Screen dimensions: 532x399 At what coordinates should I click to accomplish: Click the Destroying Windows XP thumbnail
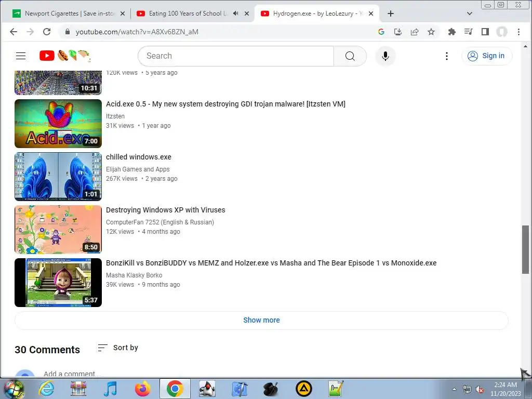[x=58, y=229]
